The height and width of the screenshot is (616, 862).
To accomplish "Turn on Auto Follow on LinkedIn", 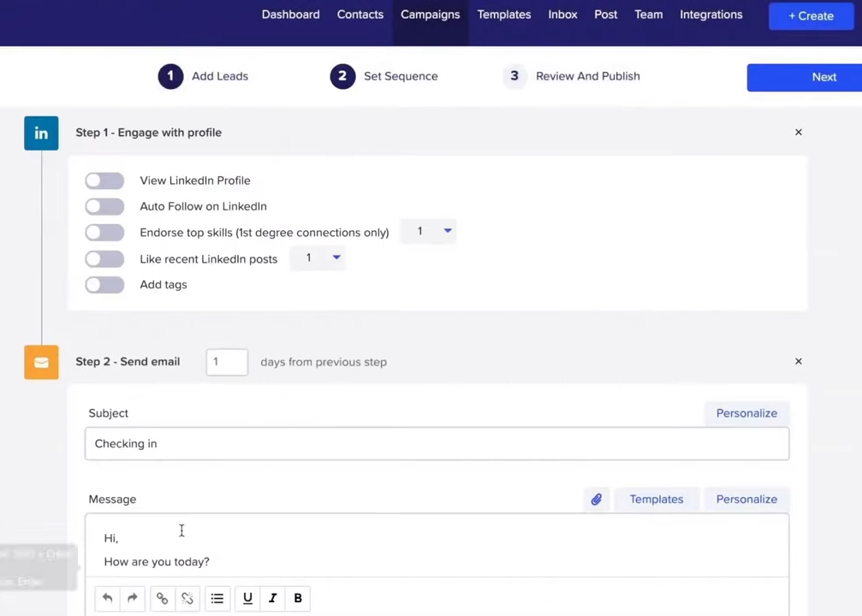I will (104, 206).
